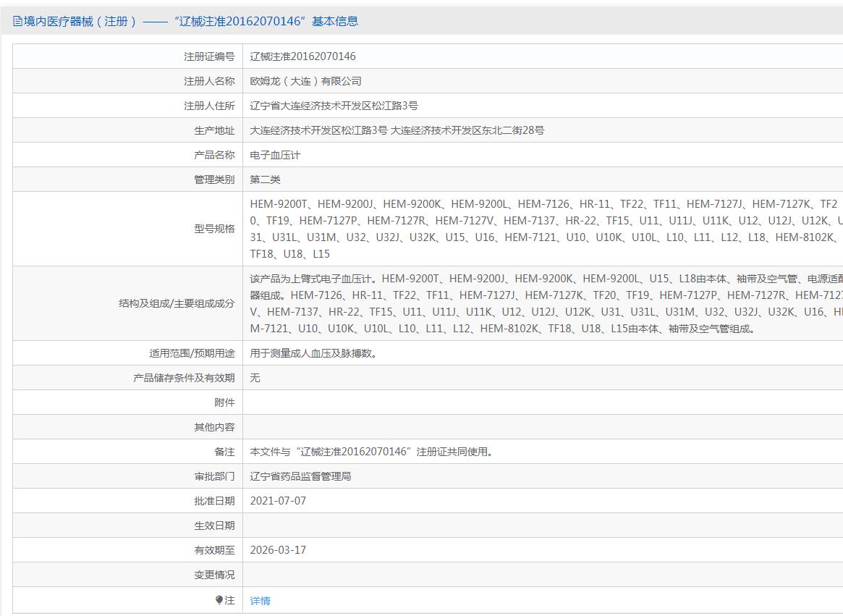Click the 有效期至 label

click(x=214, y=550)
